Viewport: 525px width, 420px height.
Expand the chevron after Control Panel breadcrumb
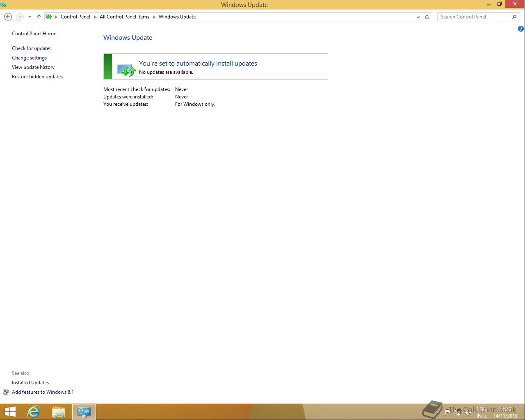95,17
